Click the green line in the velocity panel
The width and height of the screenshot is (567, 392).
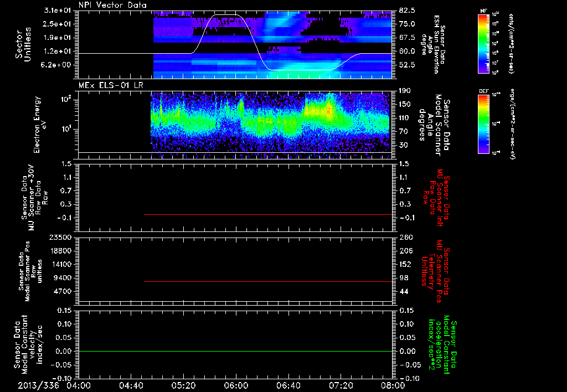tap(235, 351)
